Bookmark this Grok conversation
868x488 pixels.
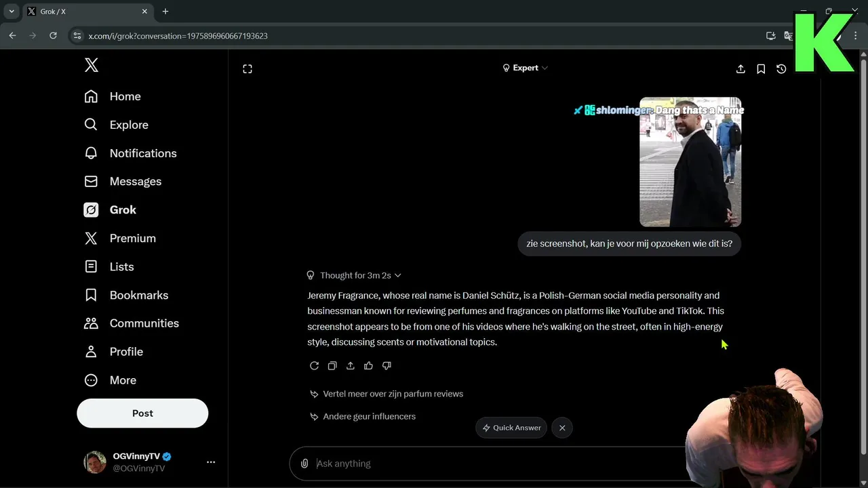761,69
